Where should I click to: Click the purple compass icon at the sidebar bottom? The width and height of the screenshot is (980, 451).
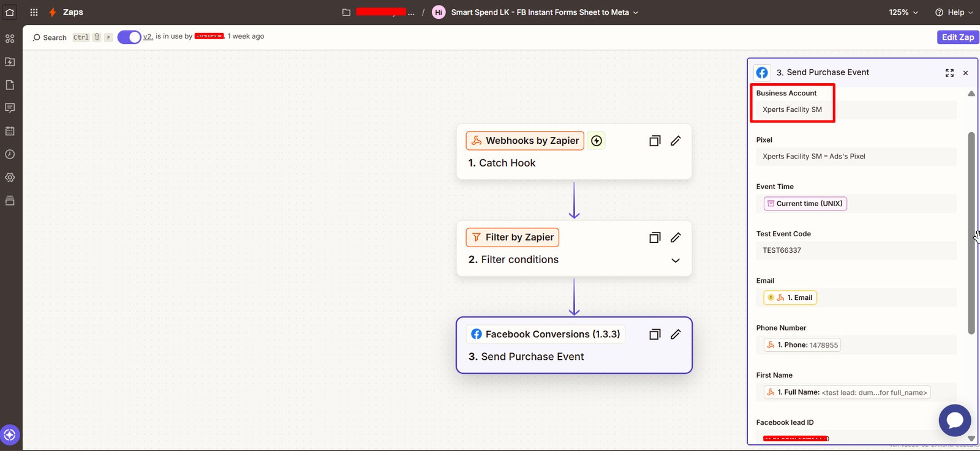point(10,435)
